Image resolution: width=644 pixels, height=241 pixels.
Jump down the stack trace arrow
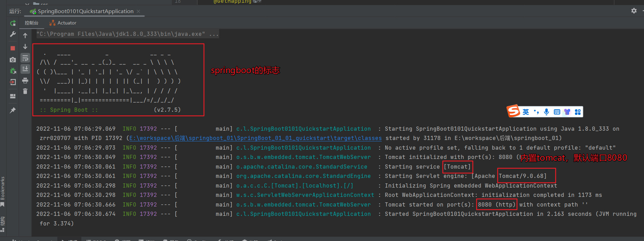pyautogui.click(x=25, y=47)
